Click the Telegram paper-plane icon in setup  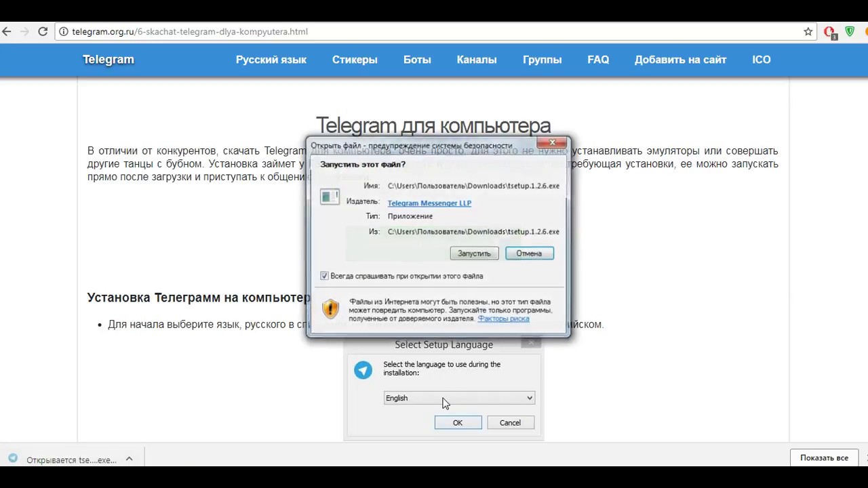(363, 369)
